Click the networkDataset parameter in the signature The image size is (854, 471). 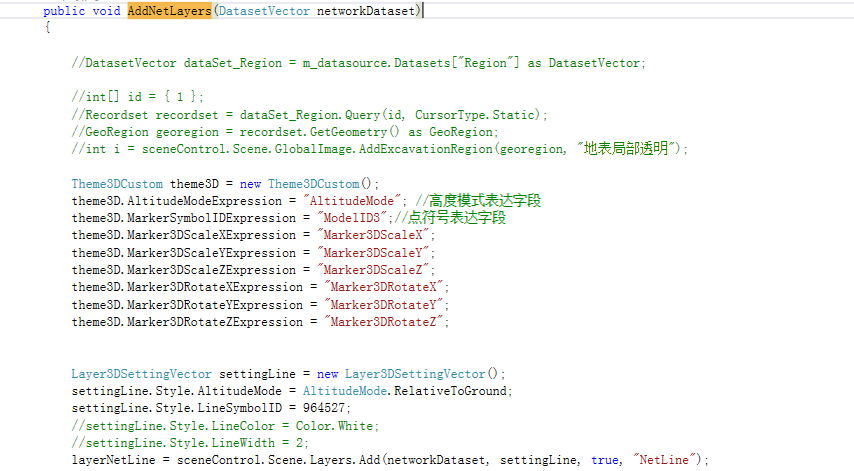tap(365, 11)
